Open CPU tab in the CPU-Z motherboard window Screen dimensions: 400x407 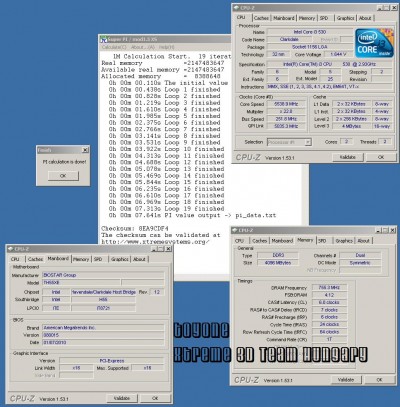[15, 259]
